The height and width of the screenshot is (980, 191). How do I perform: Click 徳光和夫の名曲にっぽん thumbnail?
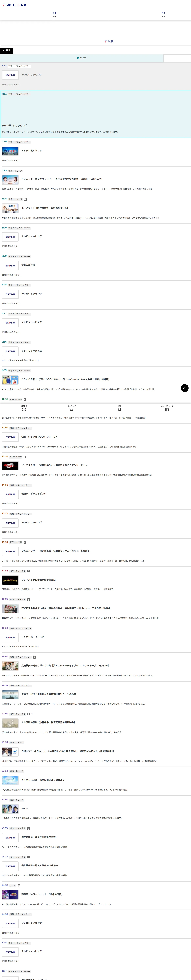10,609
